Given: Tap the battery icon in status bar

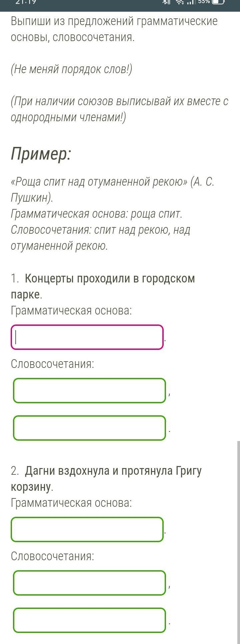Looking at the screenshot, I should (x=218, y=2).
